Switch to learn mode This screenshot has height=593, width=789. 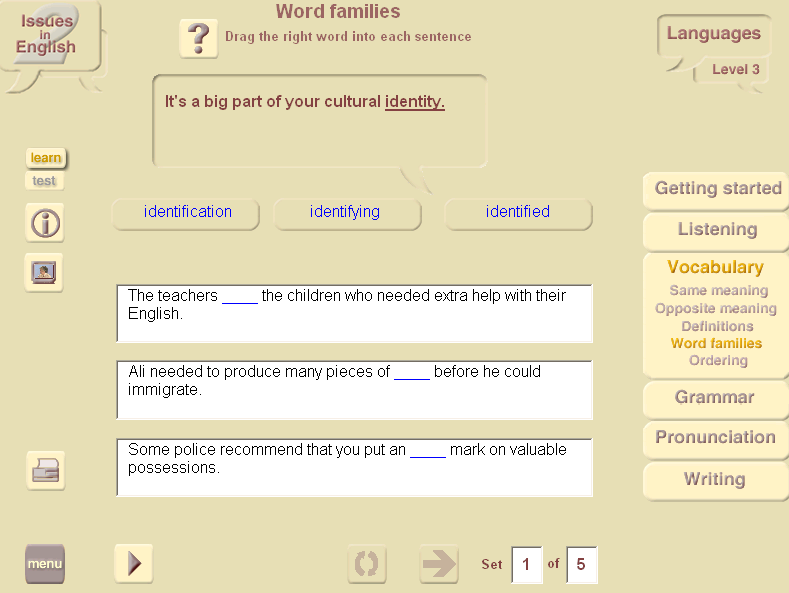tap(46, 158)
